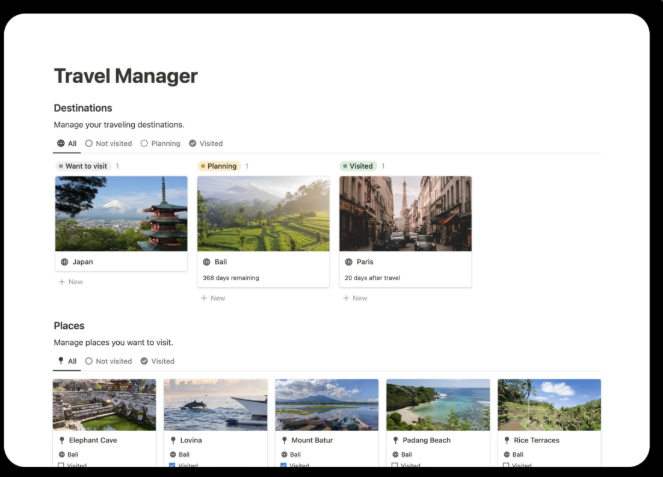Image resolution: width=663 pixels, height=477 pixels.
Task: Click the Travel Manager page title
Action: [x=126, y=76]
